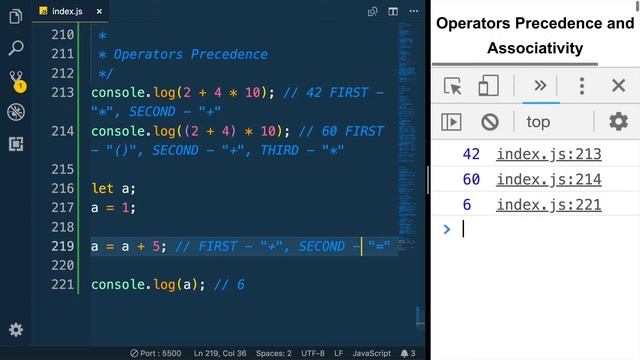Open the Explorer files icon in activity bar

[16, 17]
